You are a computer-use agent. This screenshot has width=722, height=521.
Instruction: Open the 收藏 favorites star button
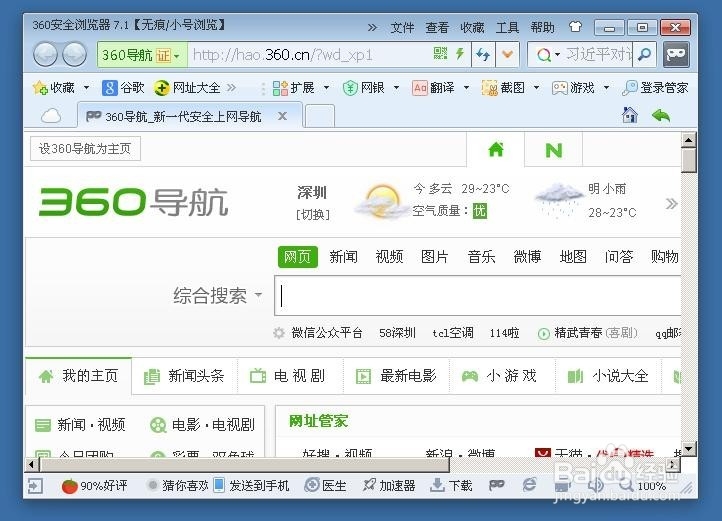(53, 88)
